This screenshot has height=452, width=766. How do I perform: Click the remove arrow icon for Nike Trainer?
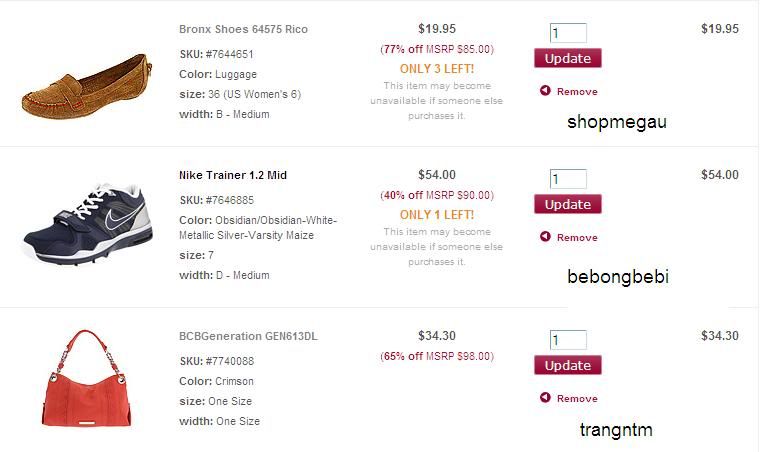pos(545,237)
